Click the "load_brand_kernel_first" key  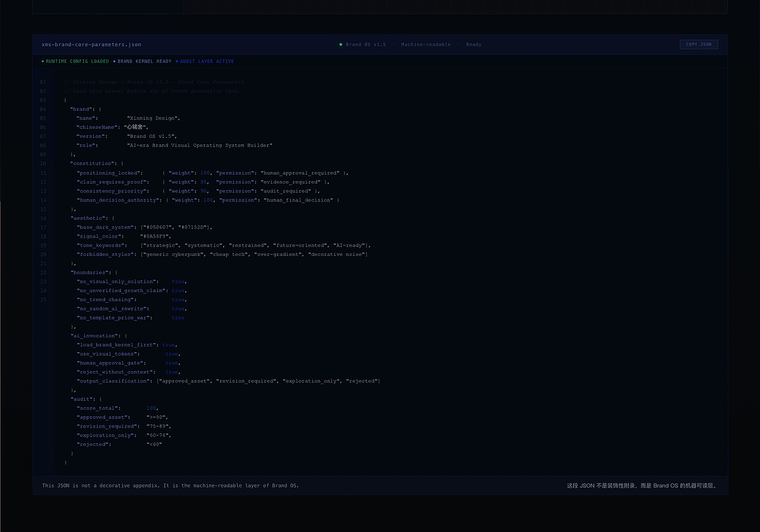pos(117,345)
